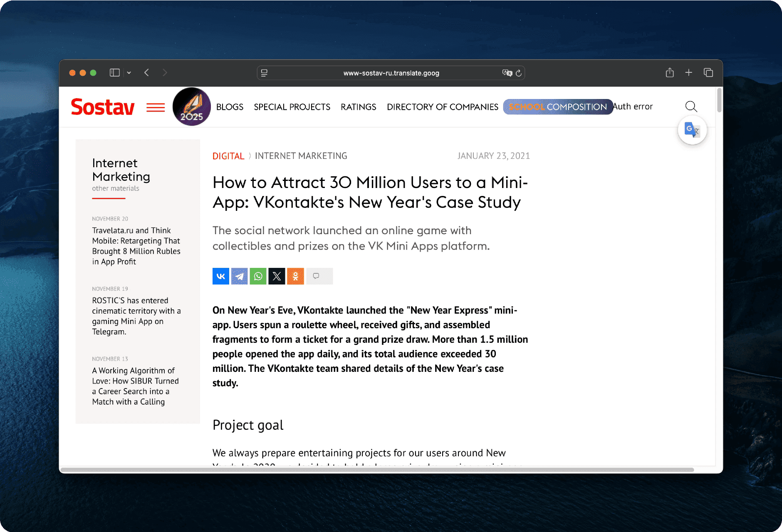Click the NOVEMBER 13 date label
The width and height of the screenshot is (782, 532).
click(x=110, y=359)
